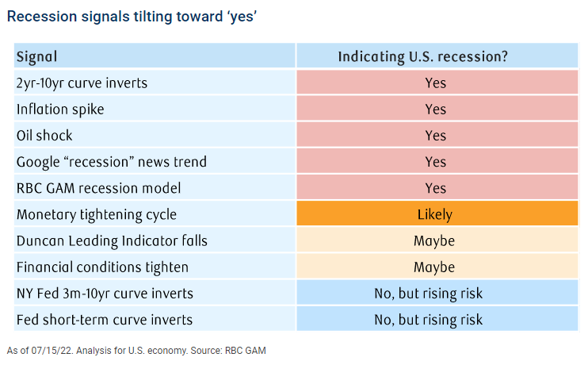Click the 'Monetary tightening cycle' signal cell
The height and width of the screenshot is (365, 588).
tap(97, 214)
